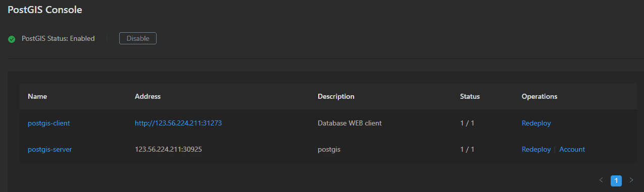Click the Operations column header
Screen dimensions: 644x192
539,96
